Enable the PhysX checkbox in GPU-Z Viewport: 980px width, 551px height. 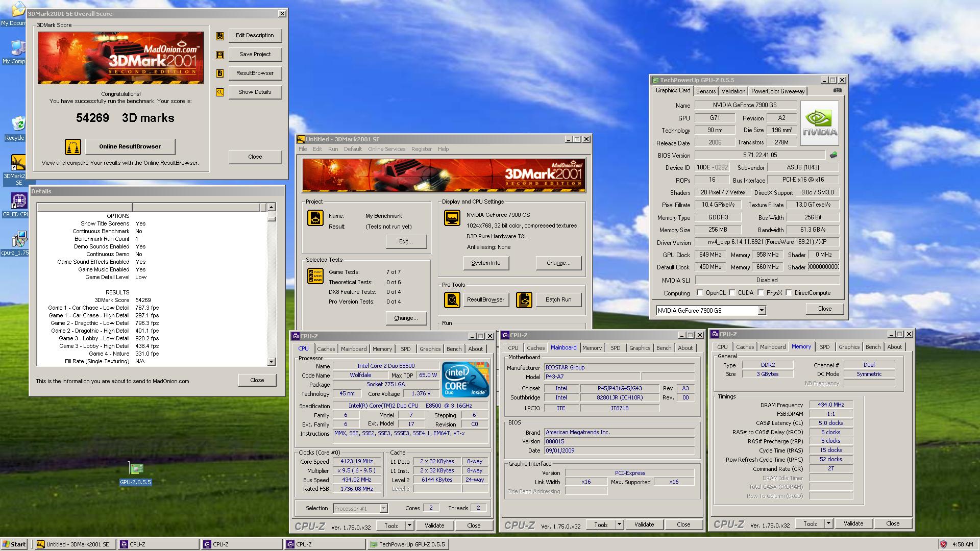pos(761,293)
